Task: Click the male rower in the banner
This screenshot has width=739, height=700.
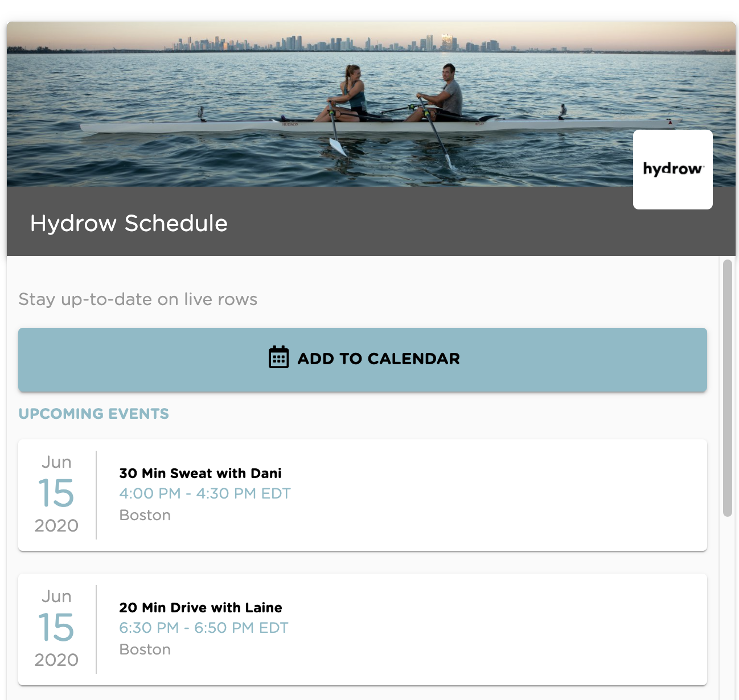Action: pyautogui.click(x=439, y=94)
